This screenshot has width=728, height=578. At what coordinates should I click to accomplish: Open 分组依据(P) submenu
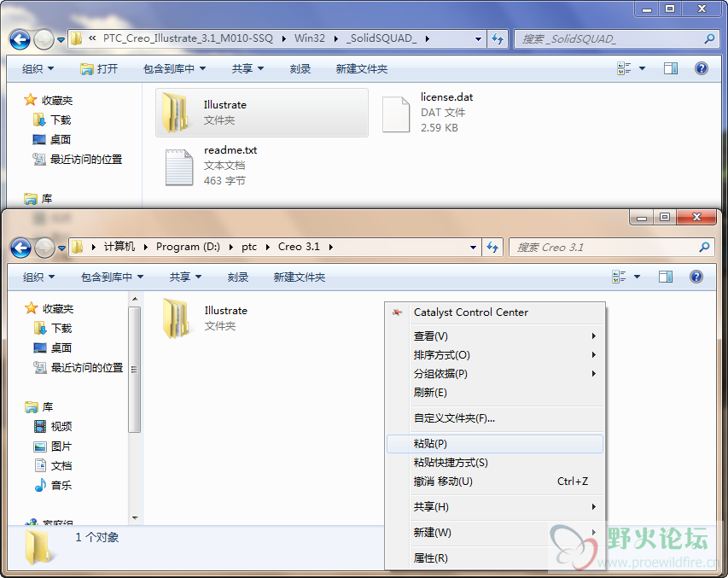495,374
